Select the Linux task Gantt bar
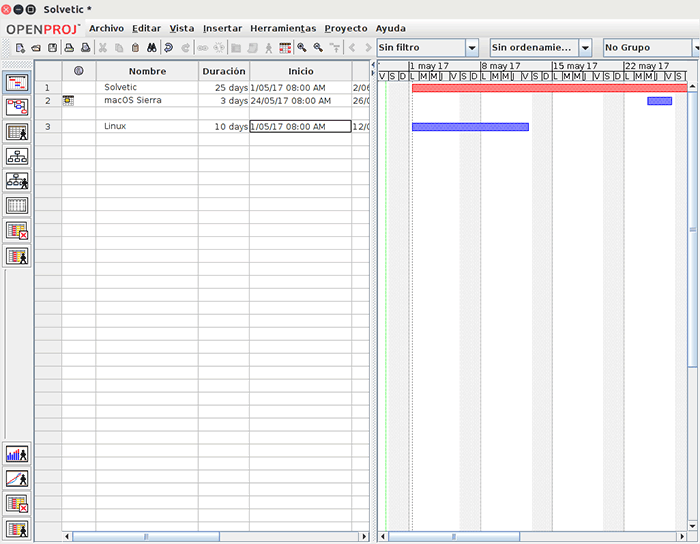Screen dimensions: 700x544 pos(470,127)
